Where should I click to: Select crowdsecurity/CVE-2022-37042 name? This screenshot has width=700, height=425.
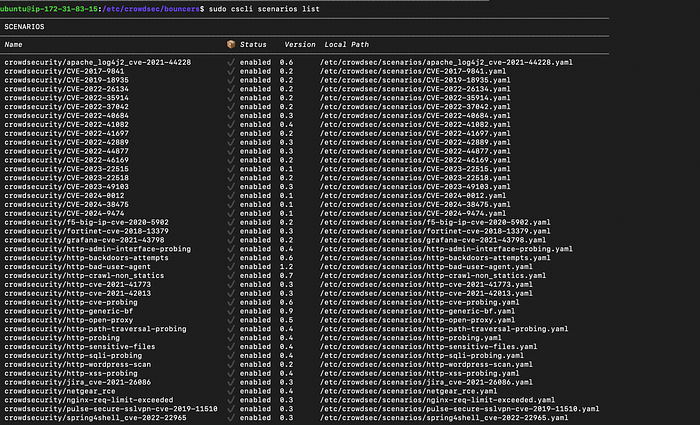pos(67,107)
